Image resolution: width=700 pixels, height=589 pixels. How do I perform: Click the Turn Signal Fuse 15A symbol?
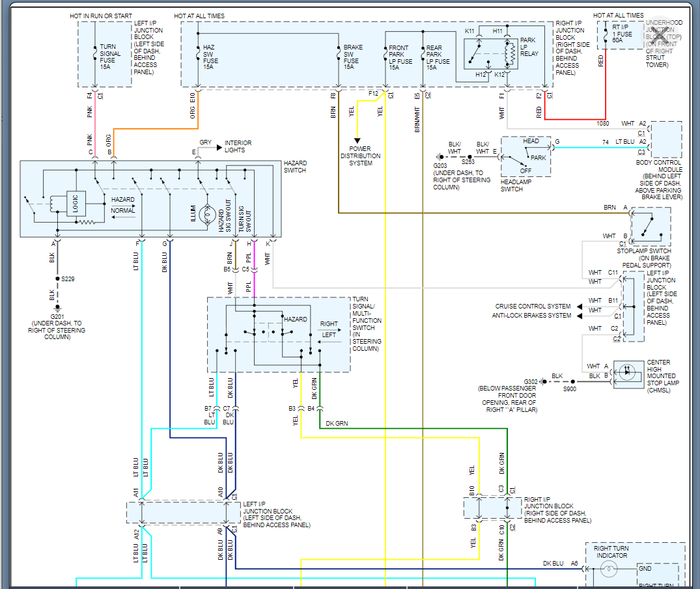tap(95, 53)
